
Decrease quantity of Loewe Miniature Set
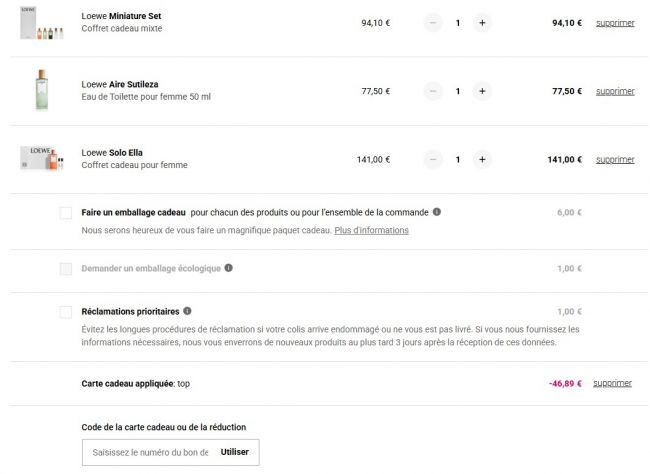pyautogui.click(x=433, y=23)
